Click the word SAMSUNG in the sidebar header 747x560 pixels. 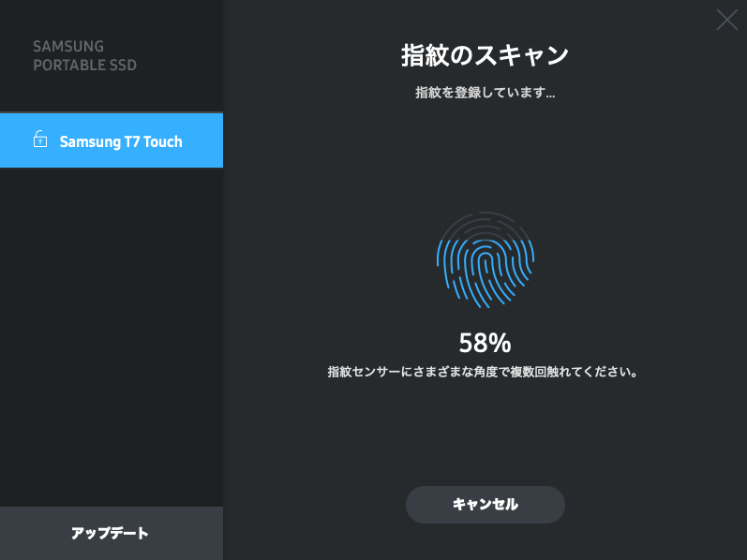[x=68, y=47]
